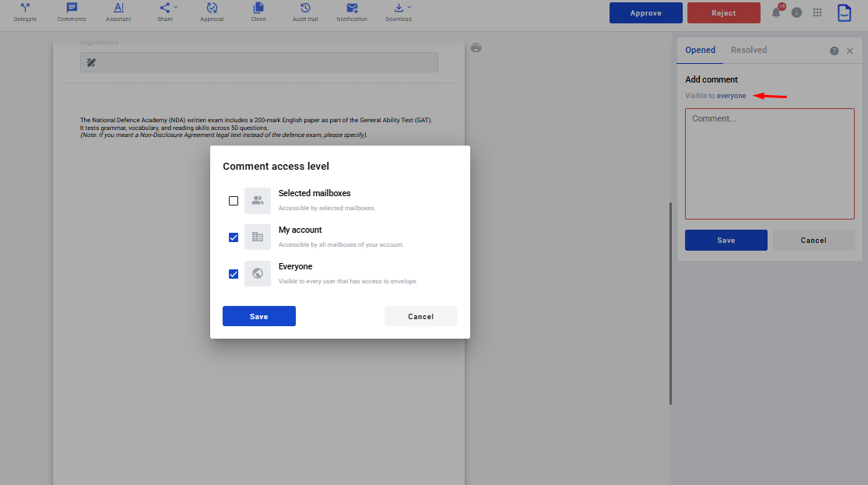Click 'Accessible by selected mailboxes.' text
This screenshot has height=485, width=868.
(327, 208)
